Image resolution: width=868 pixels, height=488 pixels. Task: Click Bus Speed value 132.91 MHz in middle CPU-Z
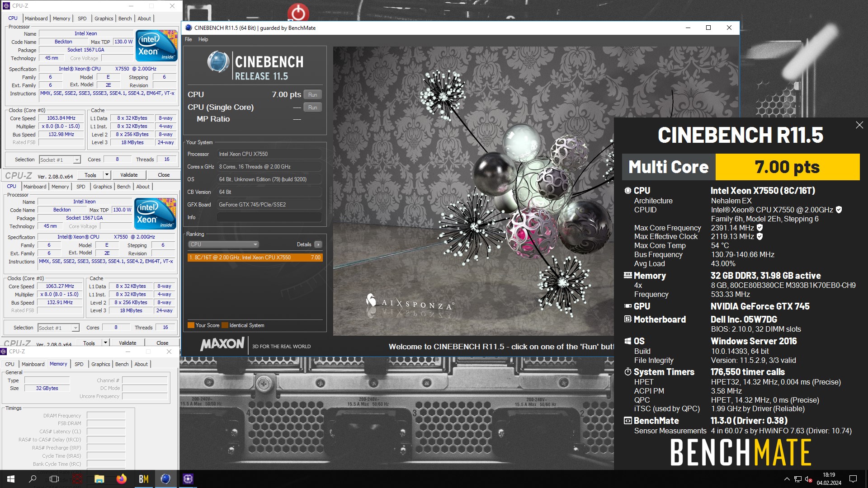point(60,303)
